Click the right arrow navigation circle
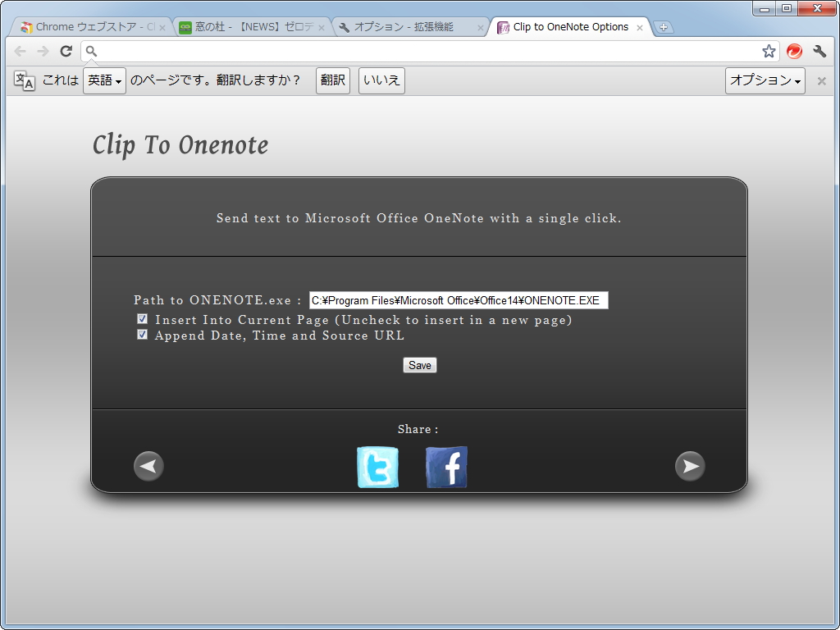 click(x=690, y=465)
